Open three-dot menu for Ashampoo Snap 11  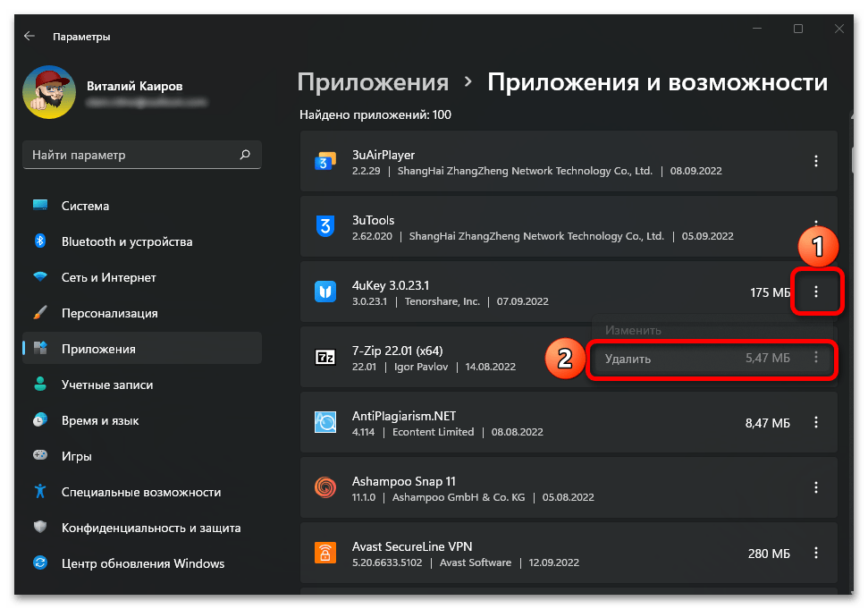tap(815, 487)
